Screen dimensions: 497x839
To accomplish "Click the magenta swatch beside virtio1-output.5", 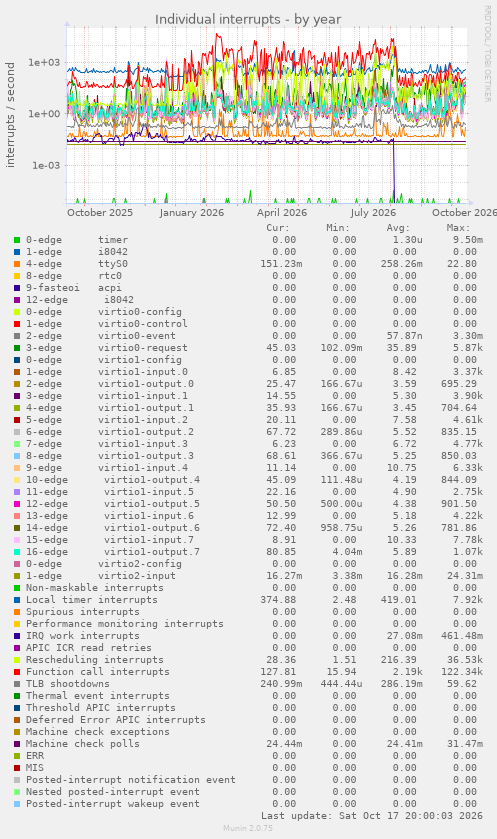I will [x=17, y=504].
